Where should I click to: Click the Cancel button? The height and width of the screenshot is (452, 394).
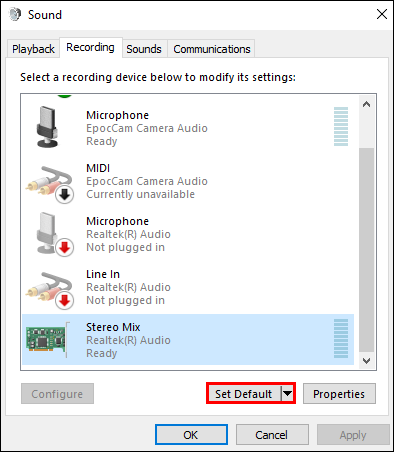point(272,435)
